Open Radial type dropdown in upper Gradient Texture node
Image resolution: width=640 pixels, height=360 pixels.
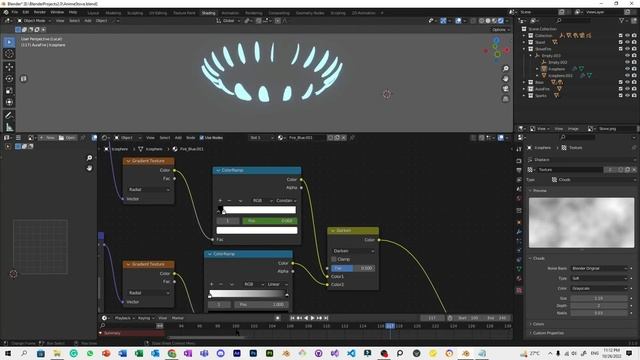[149, 190]
